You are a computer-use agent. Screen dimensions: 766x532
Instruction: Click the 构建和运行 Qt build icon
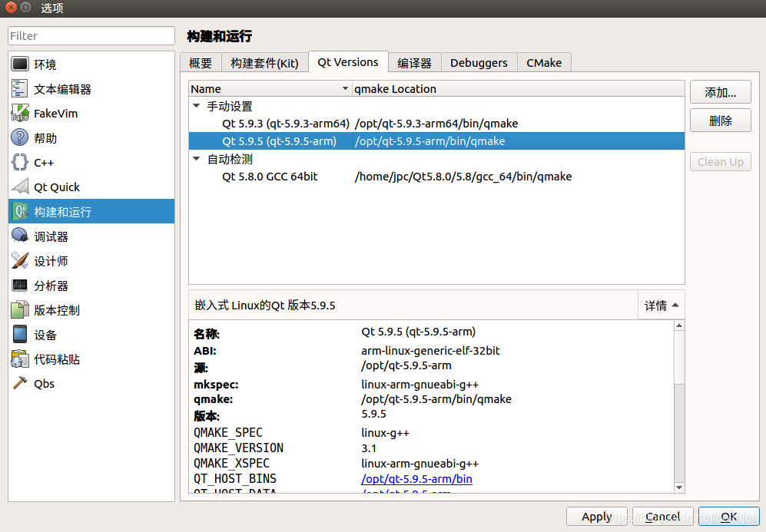point(20,211)
